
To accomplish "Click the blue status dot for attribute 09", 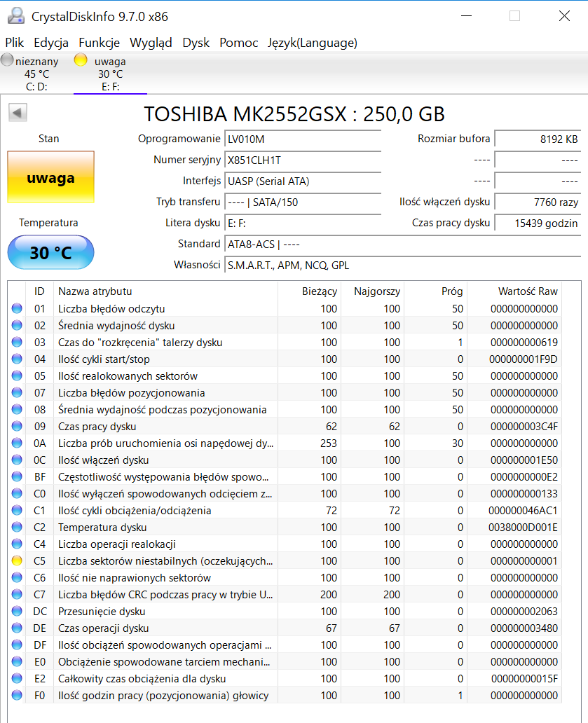I will point(17,426).
